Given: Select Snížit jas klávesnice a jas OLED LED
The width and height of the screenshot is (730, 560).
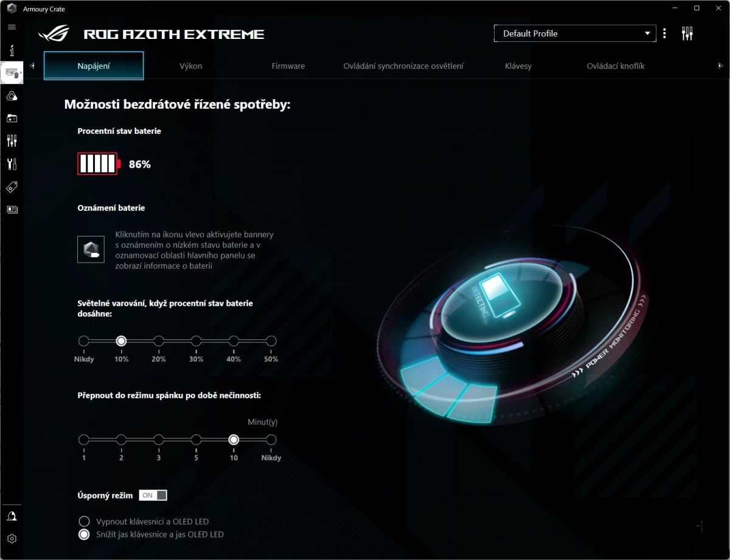Looking at the screenshot, I should point(84,535).
